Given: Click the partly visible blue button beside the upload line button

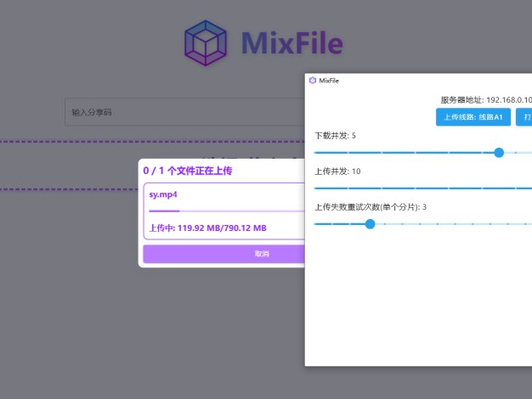Looking at the screenshot, I should 524,117.
